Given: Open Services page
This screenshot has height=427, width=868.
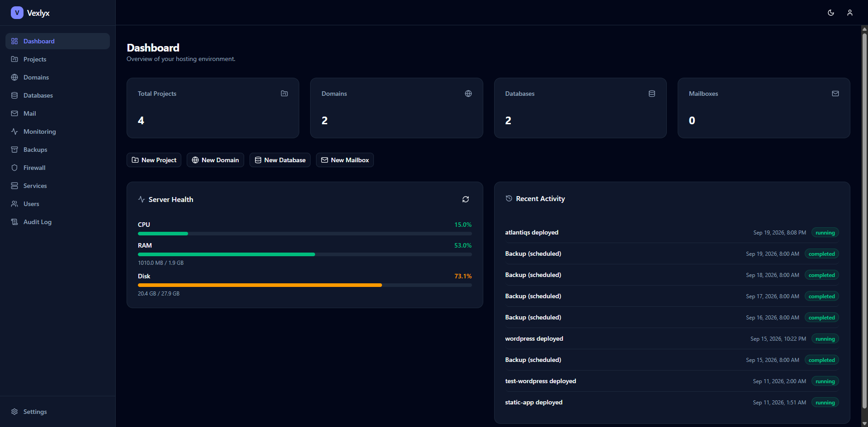Looking at the screenshot, I should [x=57, y=186].
